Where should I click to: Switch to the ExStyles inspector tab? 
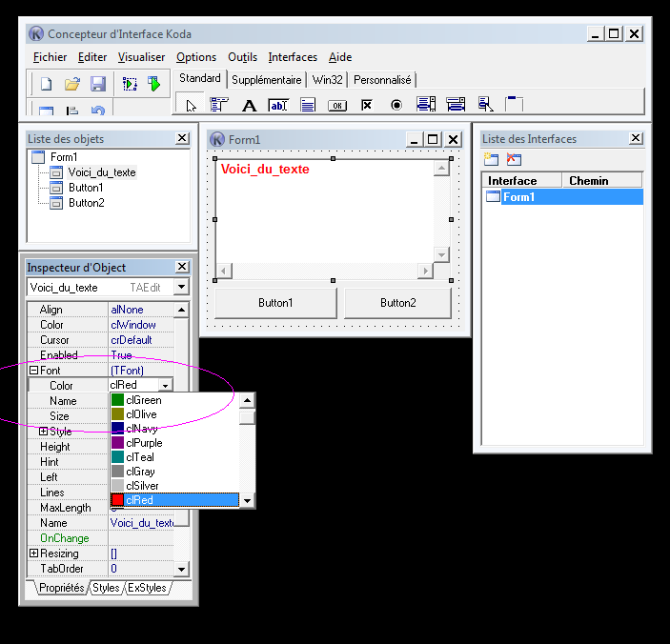(147, 588)
